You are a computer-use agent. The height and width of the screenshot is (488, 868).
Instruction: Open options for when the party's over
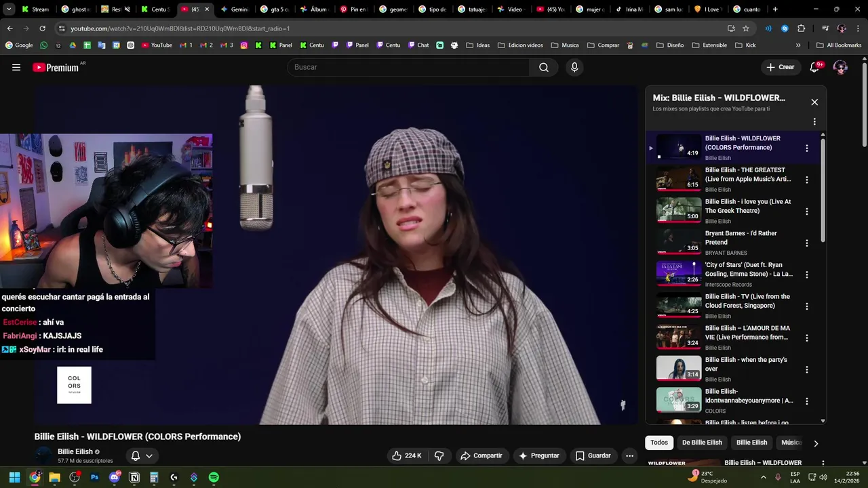tap(806, 369)
